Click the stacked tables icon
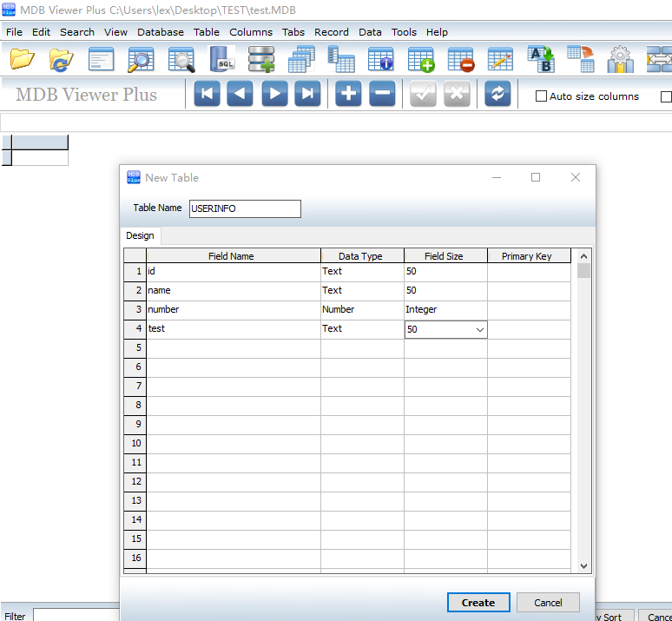The width and height of the screenshot is (672, 621). coord(301,59)
